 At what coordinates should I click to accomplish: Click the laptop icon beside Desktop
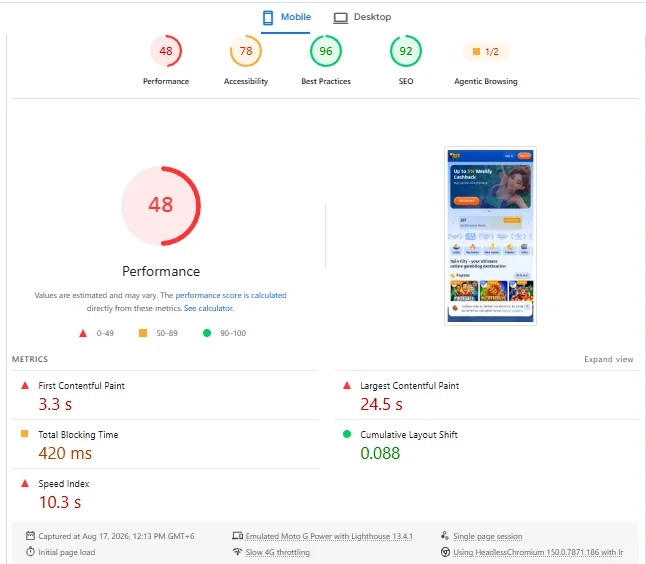click(341, 18)
